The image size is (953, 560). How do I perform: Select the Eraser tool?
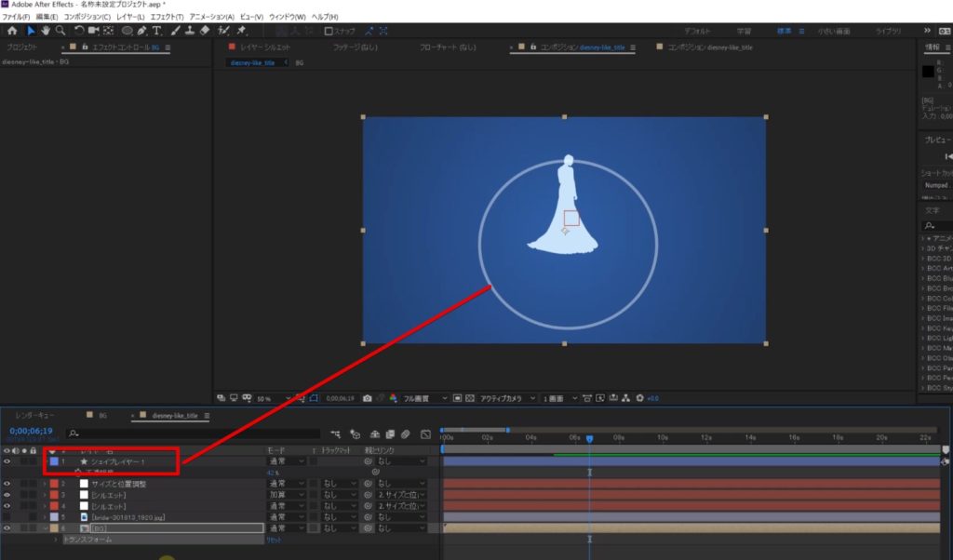click(x=205, y=31)
